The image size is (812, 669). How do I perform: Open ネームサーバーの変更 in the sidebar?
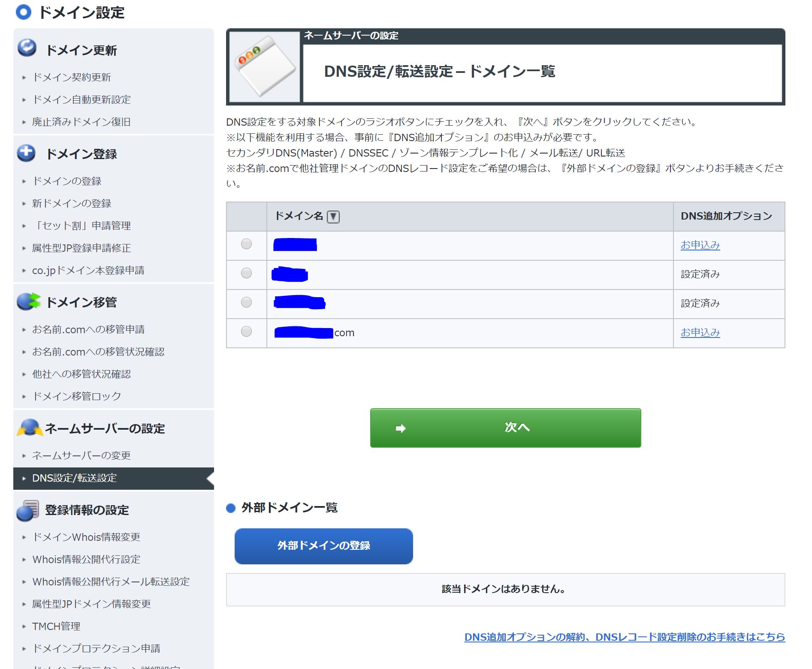coord(81,455)
